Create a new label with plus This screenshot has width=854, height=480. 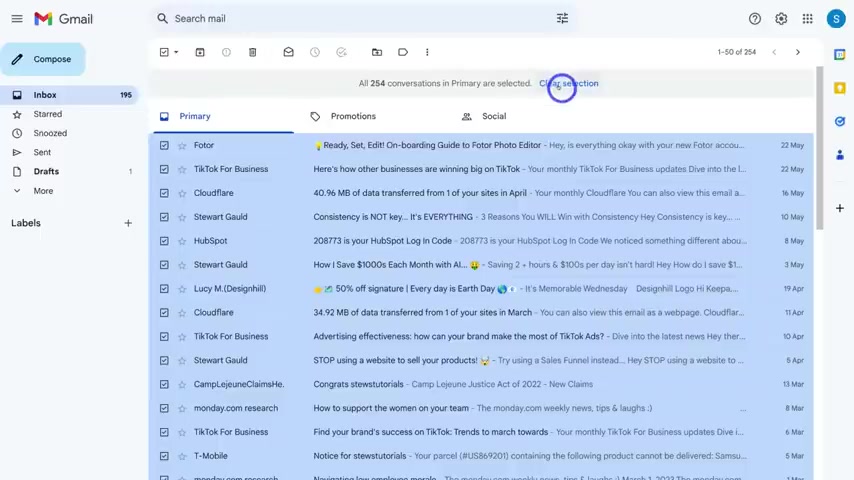[128, 223]
